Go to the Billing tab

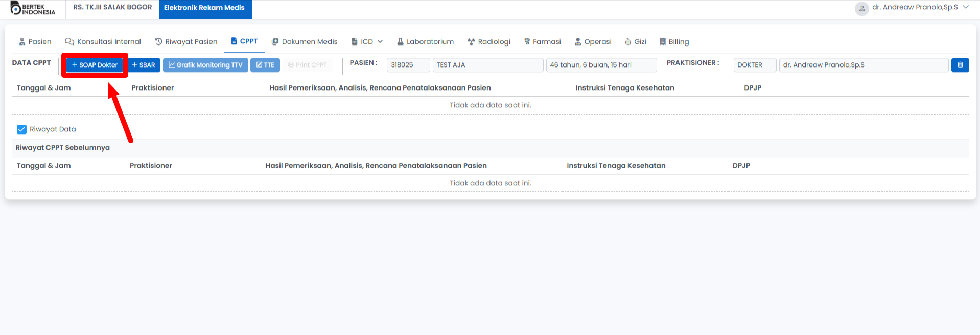674,42
